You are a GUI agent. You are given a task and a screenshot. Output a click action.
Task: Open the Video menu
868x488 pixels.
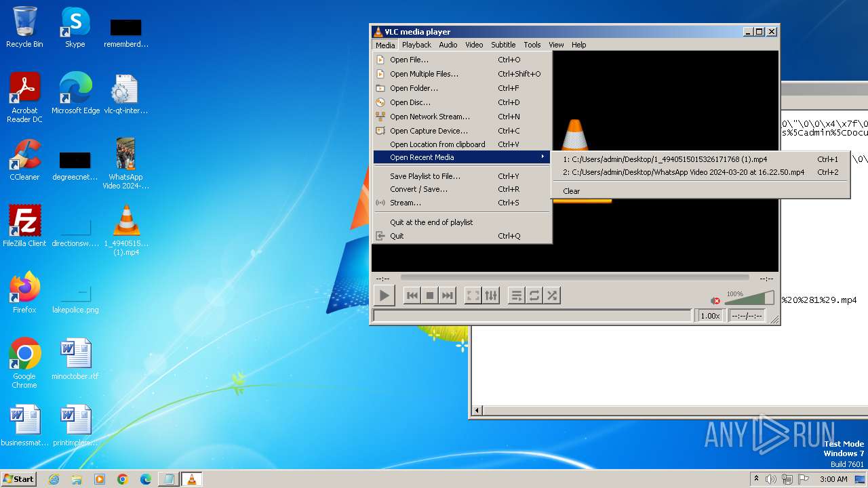pyautogui.click(x=474, y=45)
